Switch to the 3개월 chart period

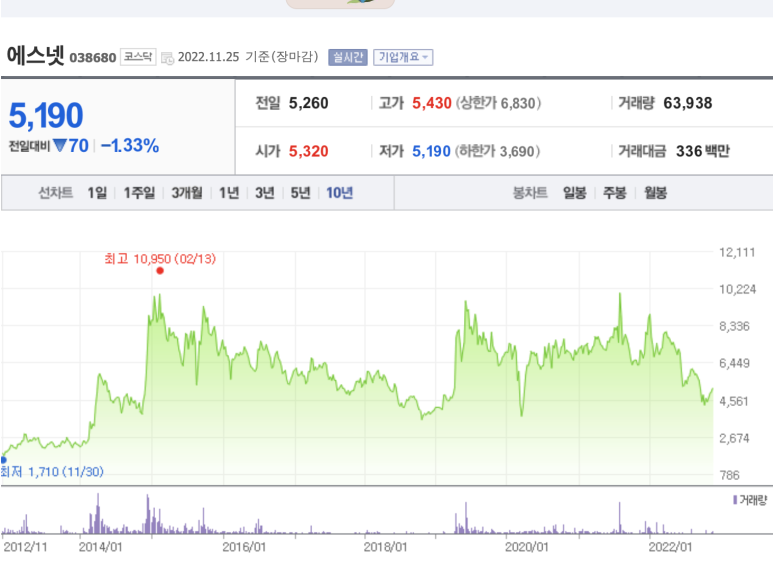(x=187, y=193)
